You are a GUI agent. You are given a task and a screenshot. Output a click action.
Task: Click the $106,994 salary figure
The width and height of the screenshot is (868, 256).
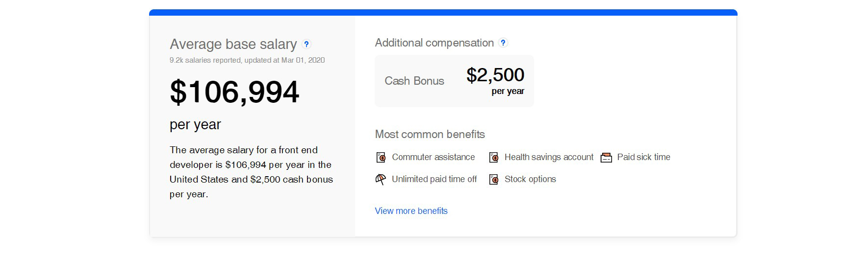coord(234,92)
